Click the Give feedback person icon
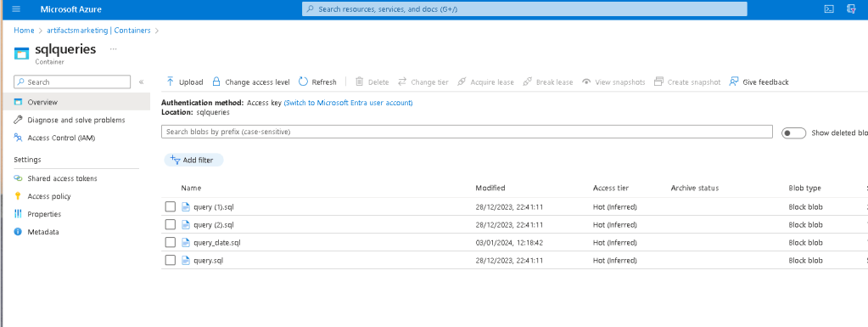Screen dimensions: 868x327 (734, 82)
